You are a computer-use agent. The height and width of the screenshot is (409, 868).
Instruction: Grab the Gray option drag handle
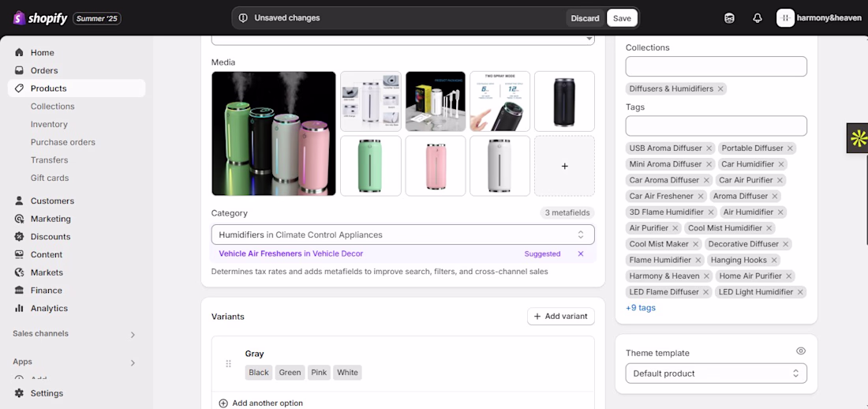tap(228, 363)
